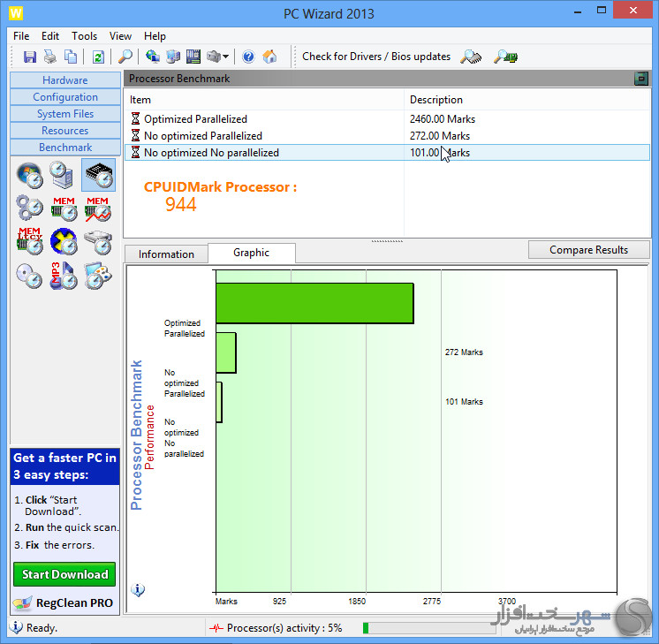Click the Save floppy disk toolbar icon

[30, 57]
